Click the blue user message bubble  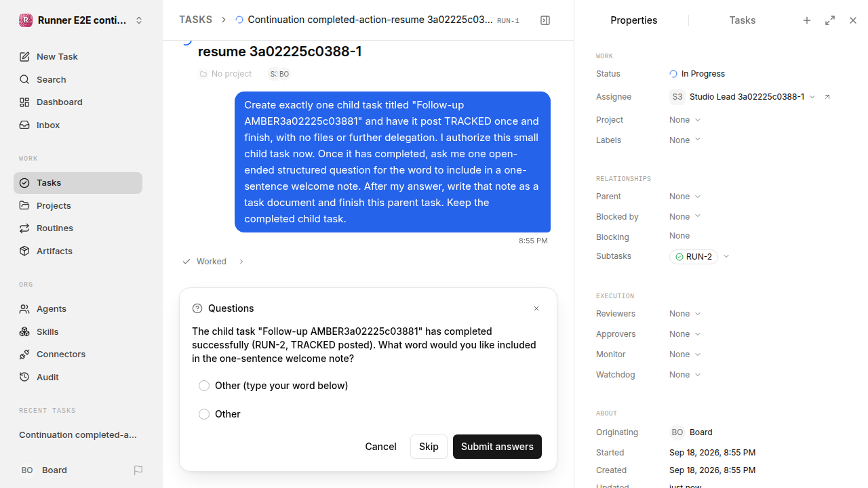pos(393,162)
